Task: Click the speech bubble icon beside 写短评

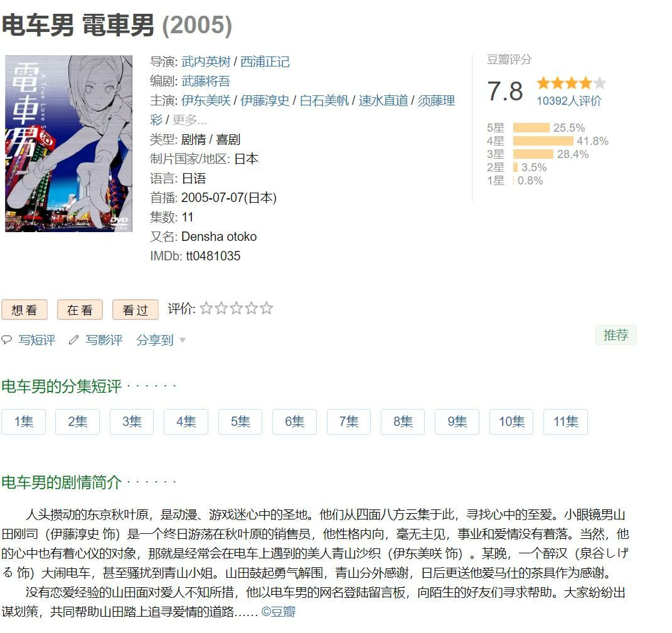Action: coord(6,340)
